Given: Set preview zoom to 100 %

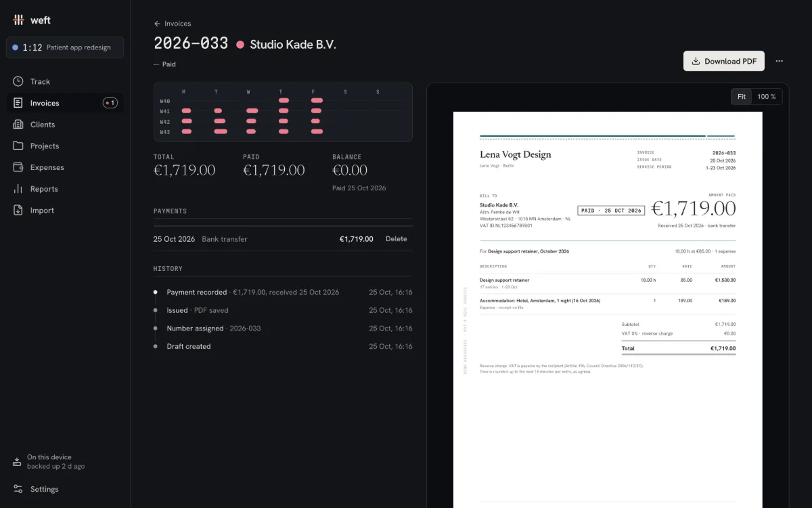Looking at the screenshot, I should pos(767,97).
